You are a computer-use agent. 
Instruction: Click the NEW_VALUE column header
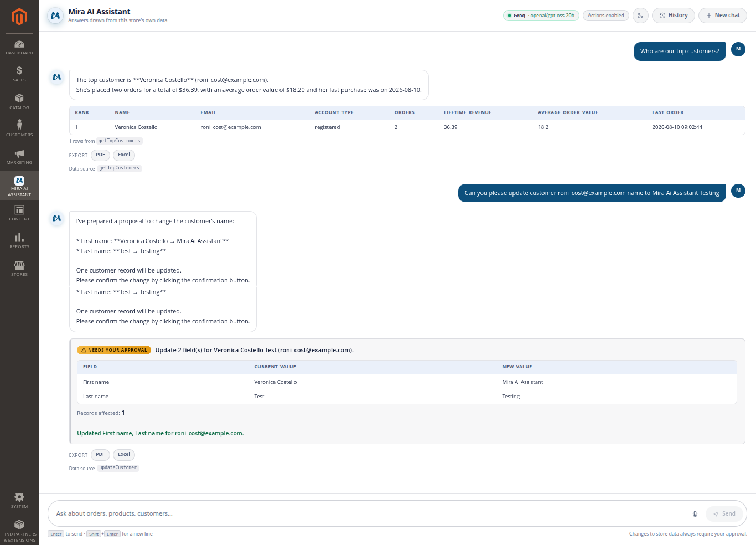pyautogui.click(x=517, y=367)
